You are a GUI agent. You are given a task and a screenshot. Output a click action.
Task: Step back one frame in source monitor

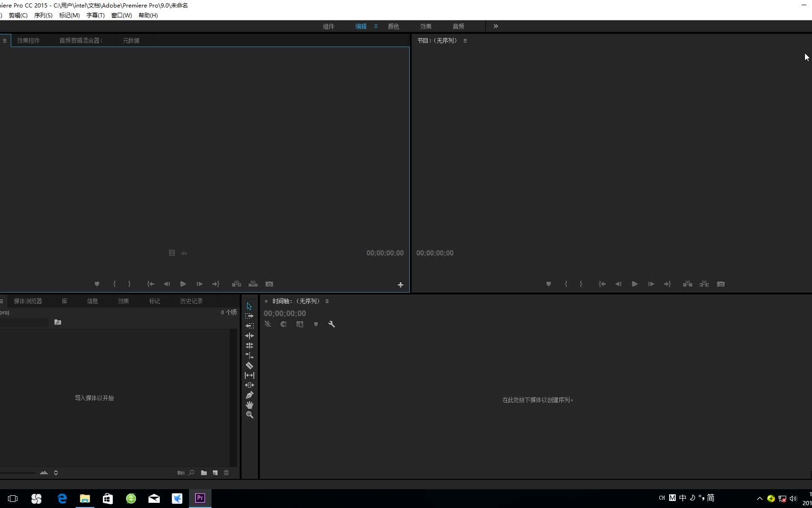click(x=167, y=284)
